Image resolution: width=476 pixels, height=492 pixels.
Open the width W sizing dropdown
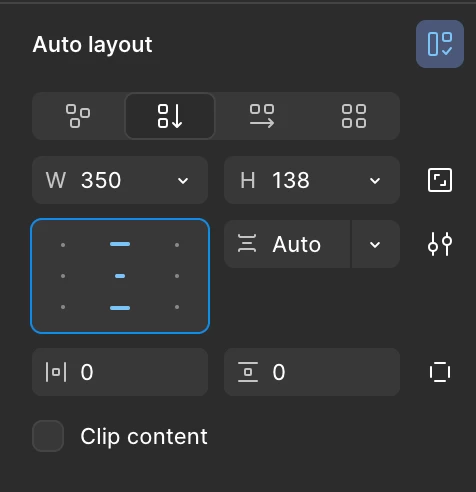coord(183,181)
